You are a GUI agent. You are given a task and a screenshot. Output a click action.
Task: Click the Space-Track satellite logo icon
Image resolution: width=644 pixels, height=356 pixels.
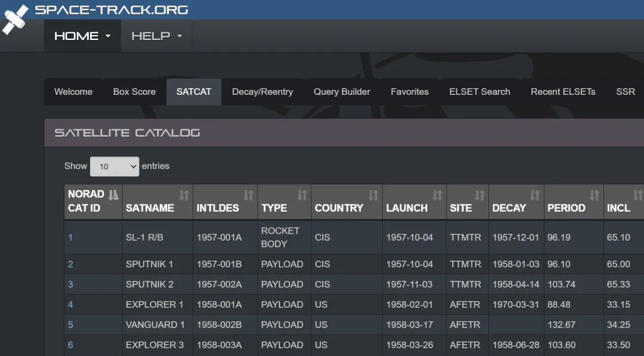point(15,19)
